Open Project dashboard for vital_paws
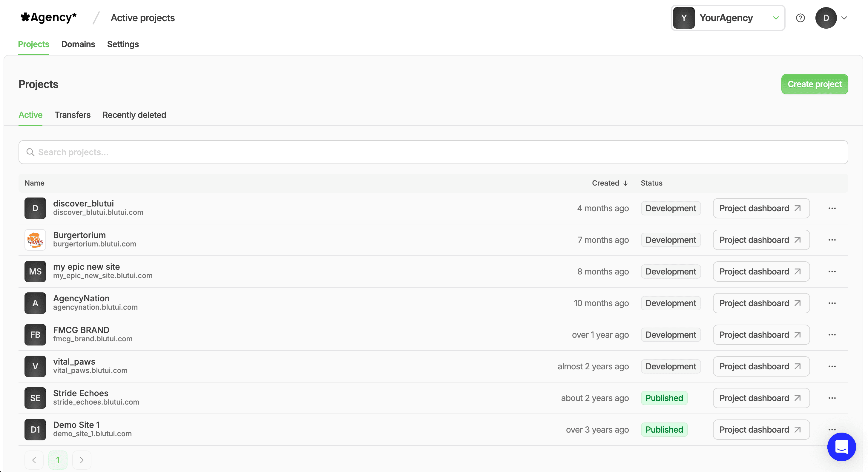The image size is (868, 472). (x=760, y=366)
